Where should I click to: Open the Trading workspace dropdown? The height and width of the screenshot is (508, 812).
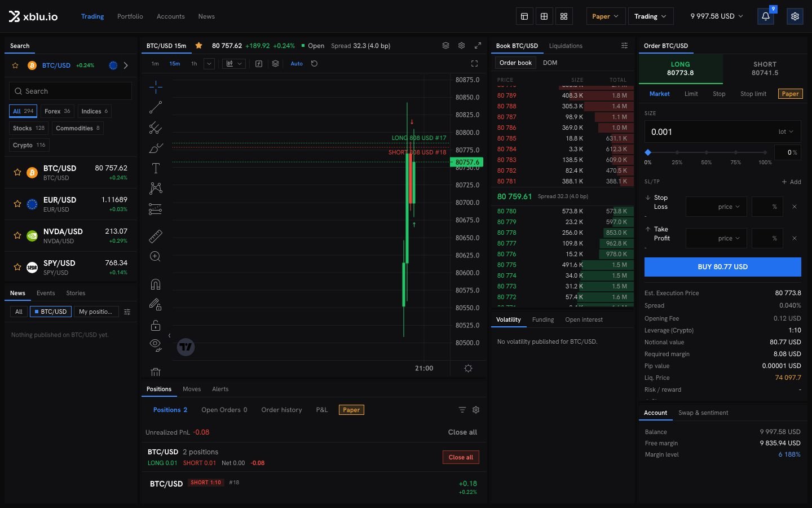[650, 16]
